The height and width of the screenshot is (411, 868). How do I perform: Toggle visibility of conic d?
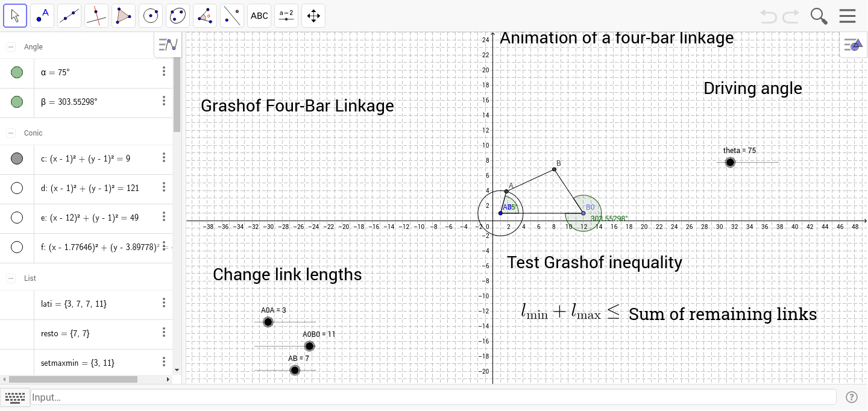coord(17,188)
